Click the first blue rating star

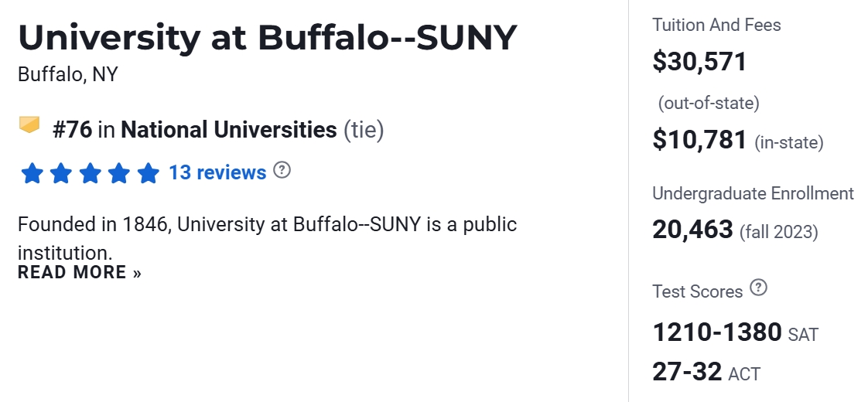[32, 173]
